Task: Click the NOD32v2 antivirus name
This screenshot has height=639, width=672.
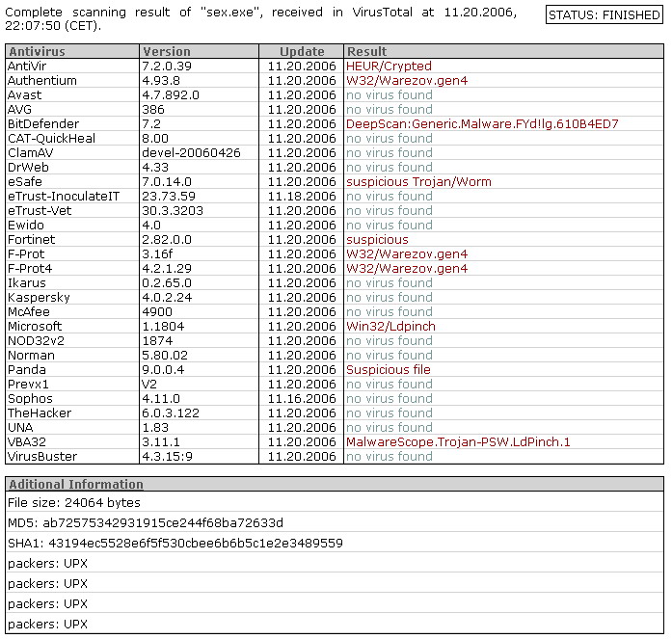Action: point(36,341)
